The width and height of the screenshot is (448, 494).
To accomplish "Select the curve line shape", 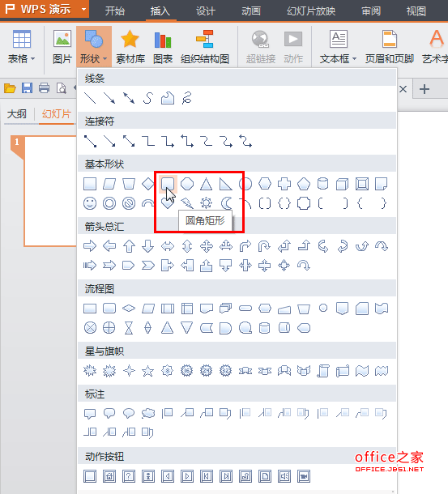I will point(148,98).
